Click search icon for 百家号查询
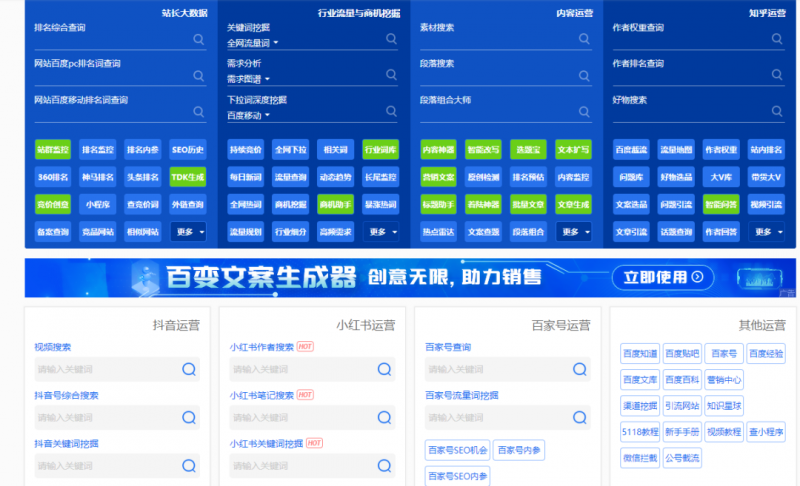The image size is (800, 486). click(580, 369)
